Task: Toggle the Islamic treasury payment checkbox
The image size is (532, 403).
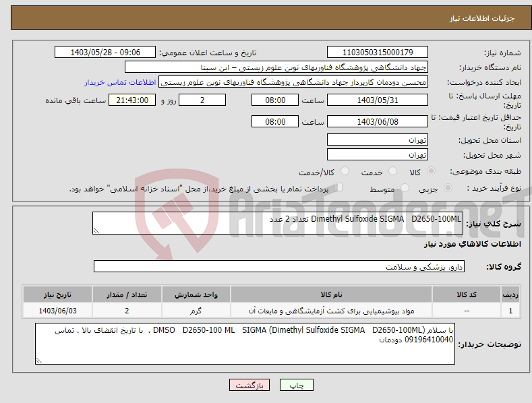Action: (338, 187)
